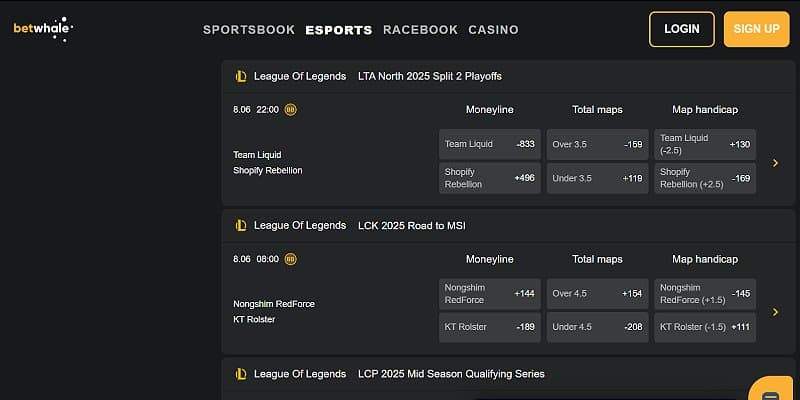Expand Nongshim RedForce vs KT Rolster markets
This screenshot has height=400, width=800.
(x=775, y=311)
